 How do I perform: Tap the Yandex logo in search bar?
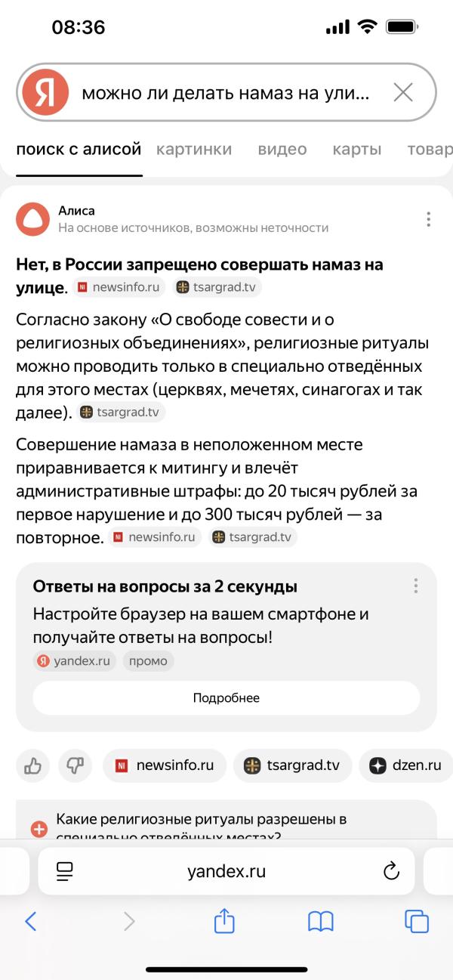tap(45, 92)
